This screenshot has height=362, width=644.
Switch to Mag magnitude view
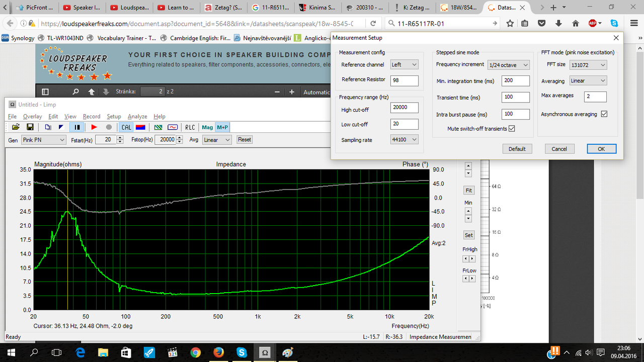pos(207,127)
